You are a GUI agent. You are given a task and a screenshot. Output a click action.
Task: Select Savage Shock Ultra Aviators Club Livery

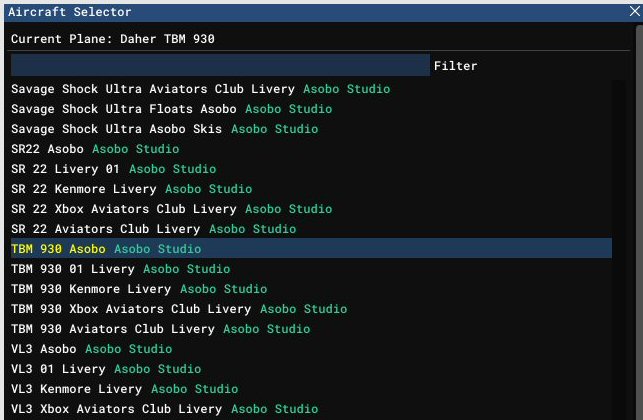coord(311,89)
